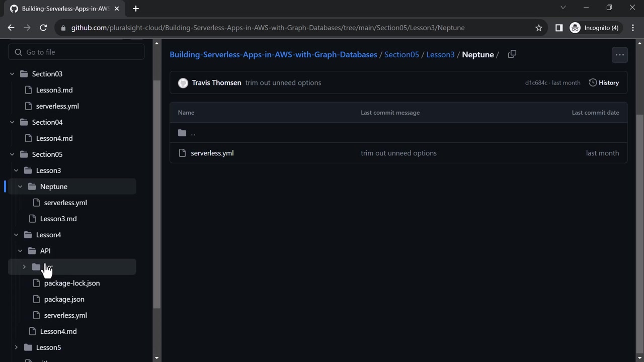The height and width of the screenshot is (362, 644).
Task: Select the Section05 folder in tree
Action: (47, 154)
